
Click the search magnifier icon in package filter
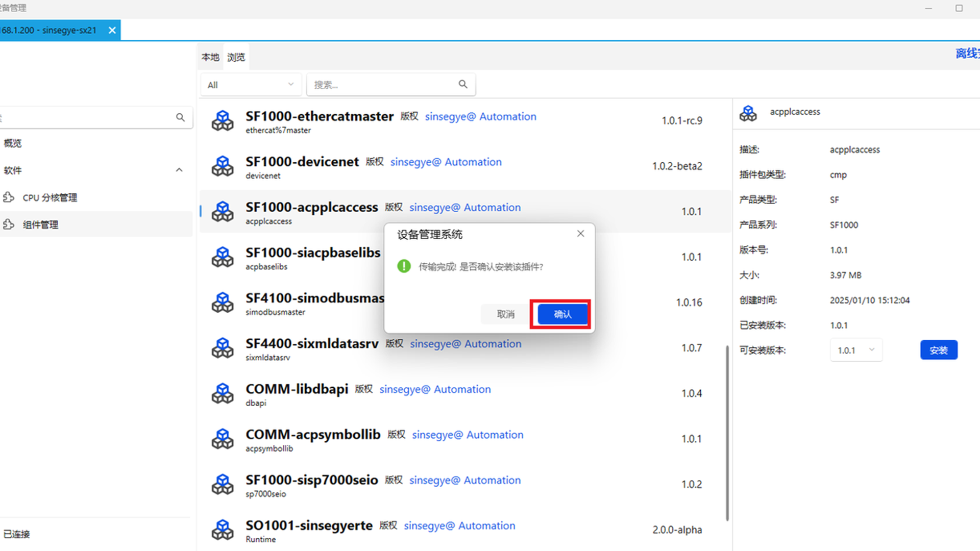click(x=463, y=84)
